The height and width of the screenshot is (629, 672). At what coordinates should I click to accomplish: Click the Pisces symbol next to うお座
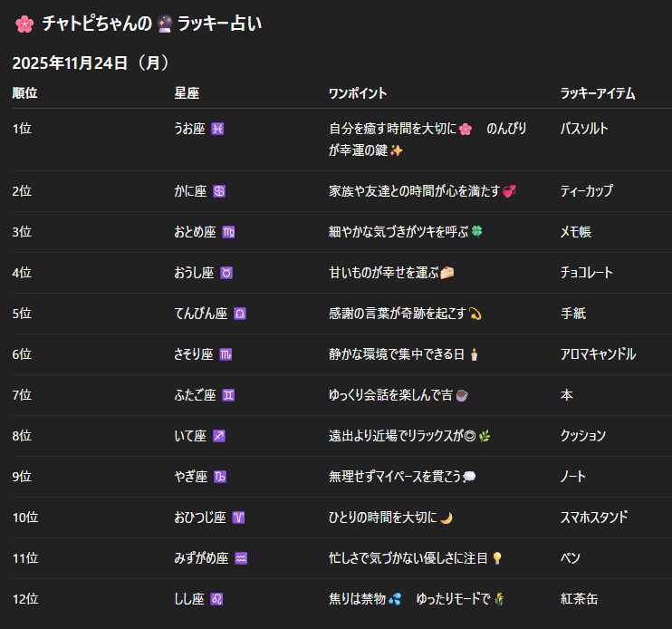217,129
